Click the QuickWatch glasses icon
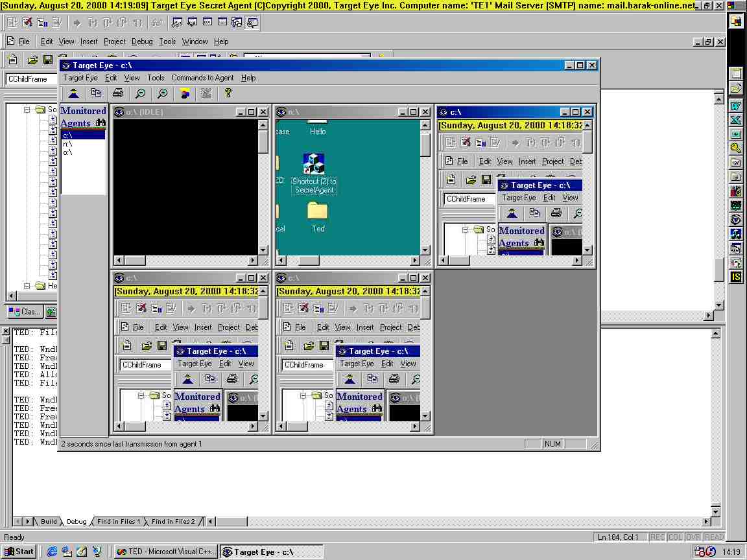 pos(156,23)
